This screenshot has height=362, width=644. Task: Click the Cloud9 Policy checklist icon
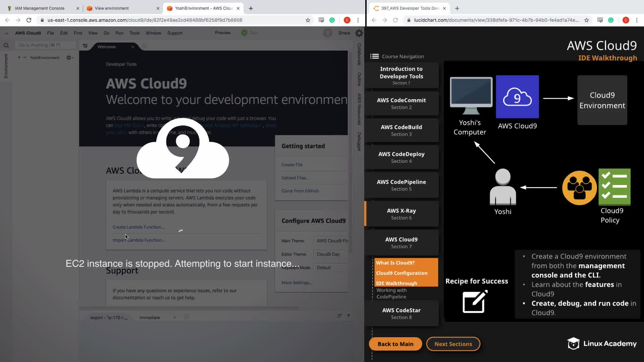point(614,187)
